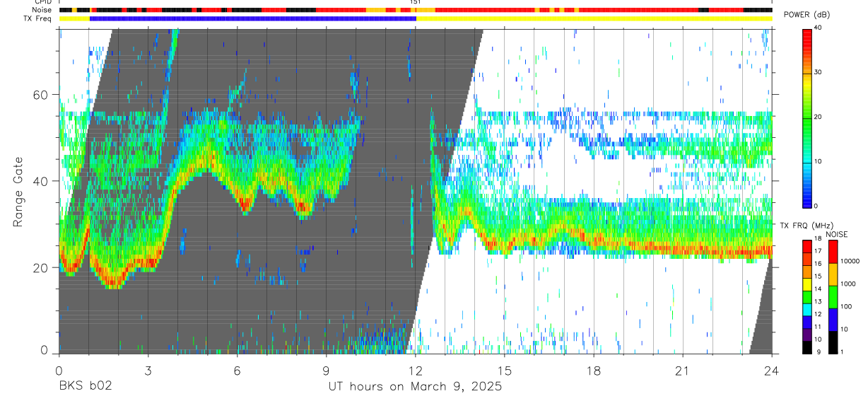The width and height of the screenshot is (868, 401).
Task: Select the red 17–18 MHz TX frequency swatch
Action: point(807,247)
